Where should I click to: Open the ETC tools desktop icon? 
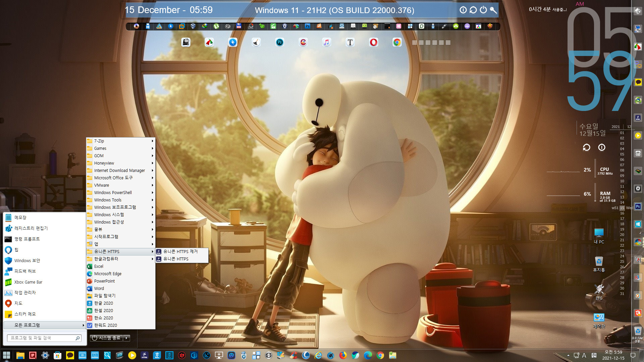(599, 292)
